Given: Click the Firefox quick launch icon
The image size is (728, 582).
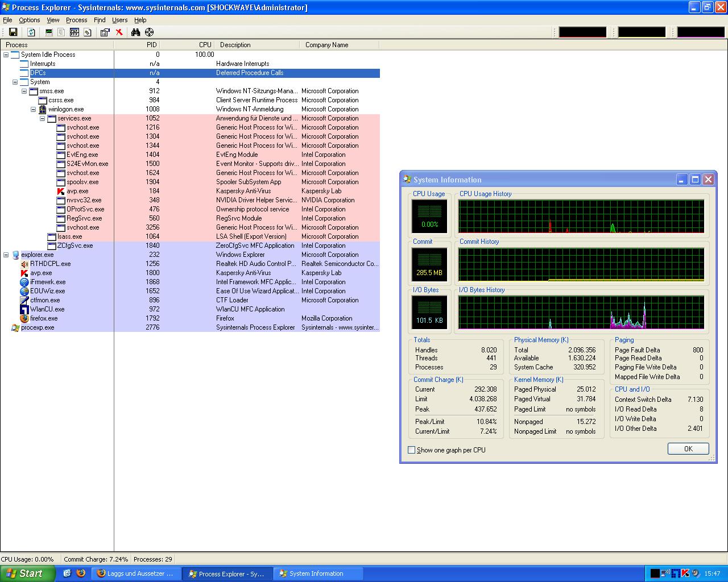Looking at the screenshot, I should point(81,573).
